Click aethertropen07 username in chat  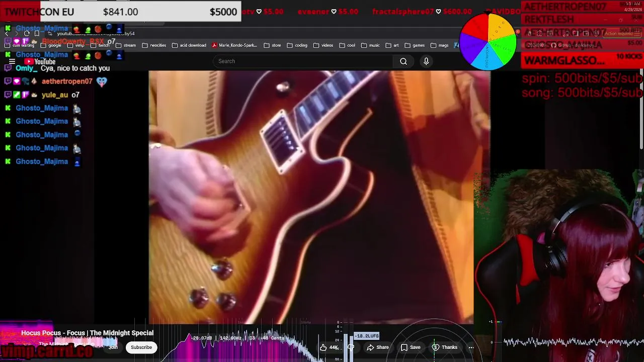pyautogui.click(x=67, y=81)
